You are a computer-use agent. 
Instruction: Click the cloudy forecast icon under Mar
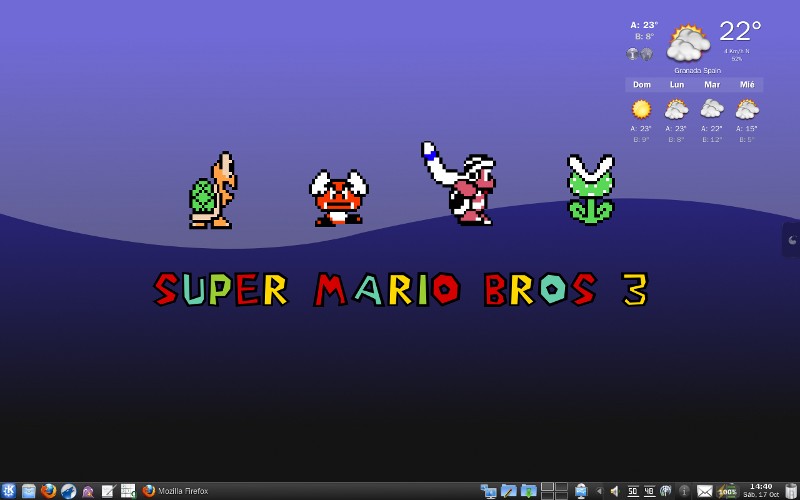click(x=712, y=109)
